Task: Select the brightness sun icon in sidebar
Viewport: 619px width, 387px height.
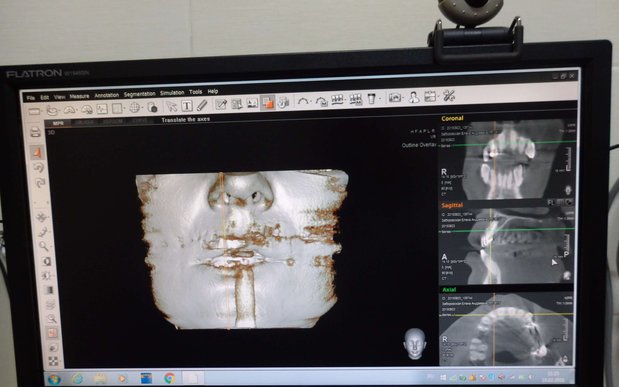Action: coord(46,275)
